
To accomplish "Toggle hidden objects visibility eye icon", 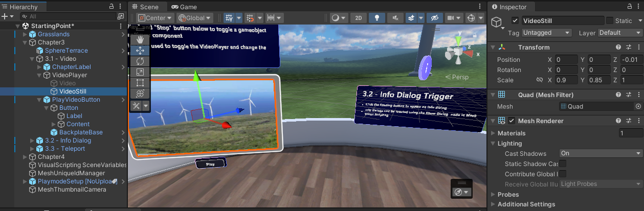I will click(x=435, y=18).
